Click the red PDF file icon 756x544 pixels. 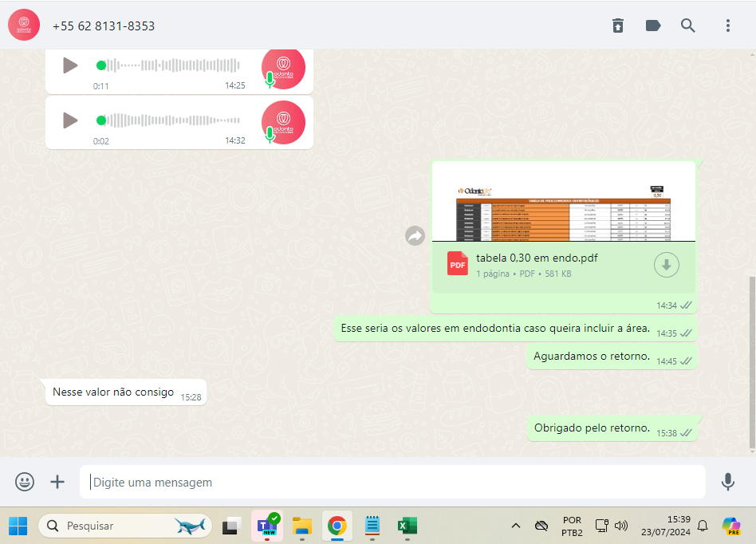point(457,263)
